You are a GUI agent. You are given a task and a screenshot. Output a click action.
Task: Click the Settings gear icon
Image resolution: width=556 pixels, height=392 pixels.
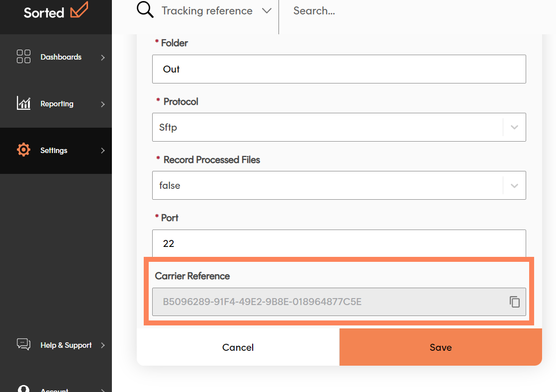coord(23,150)
